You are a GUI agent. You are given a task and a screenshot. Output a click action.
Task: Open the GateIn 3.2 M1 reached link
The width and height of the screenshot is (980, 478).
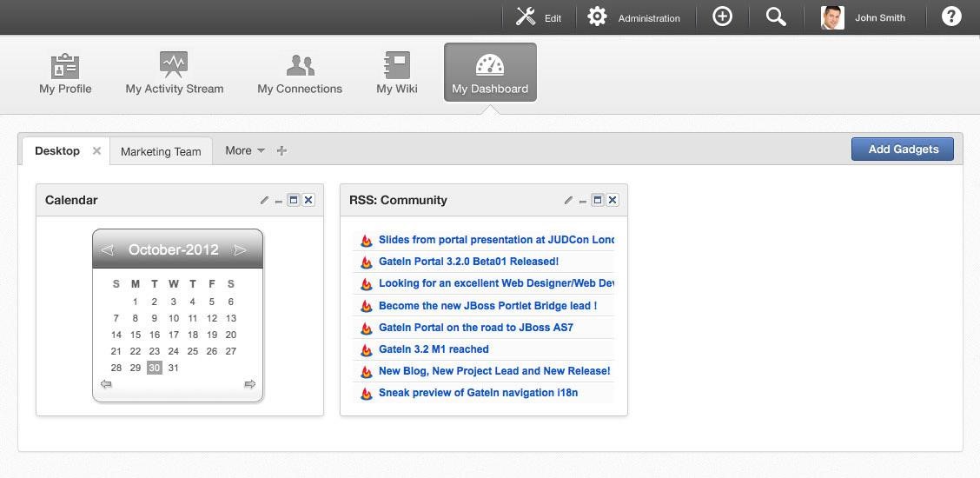(434, 349)
